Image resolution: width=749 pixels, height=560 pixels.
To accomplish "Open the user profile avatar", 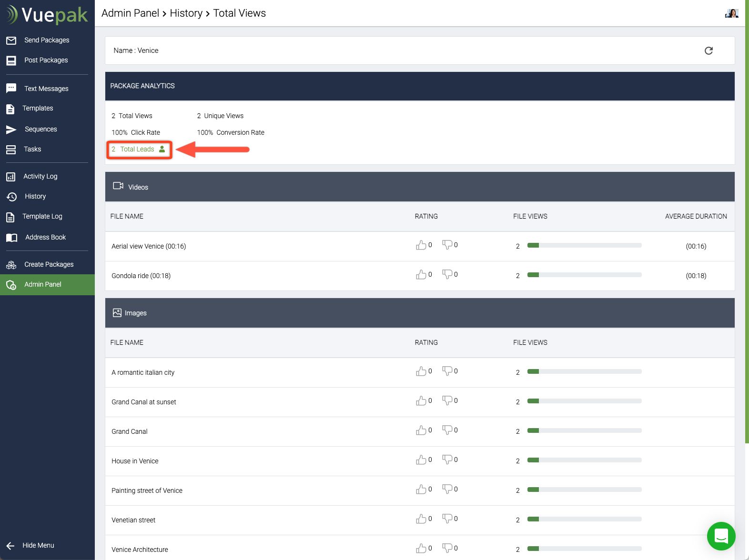I will coord(731,13).
